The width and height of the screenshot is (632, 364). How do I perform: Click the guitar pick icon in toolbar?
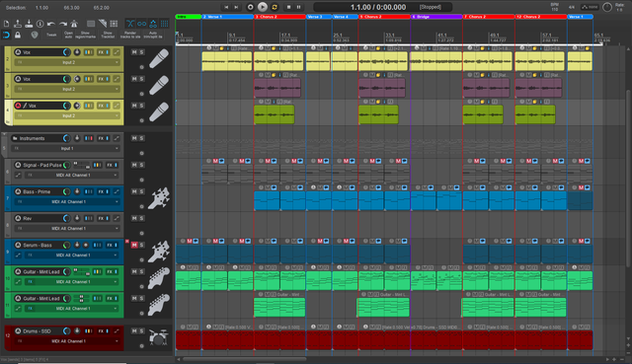pos(35,36)
